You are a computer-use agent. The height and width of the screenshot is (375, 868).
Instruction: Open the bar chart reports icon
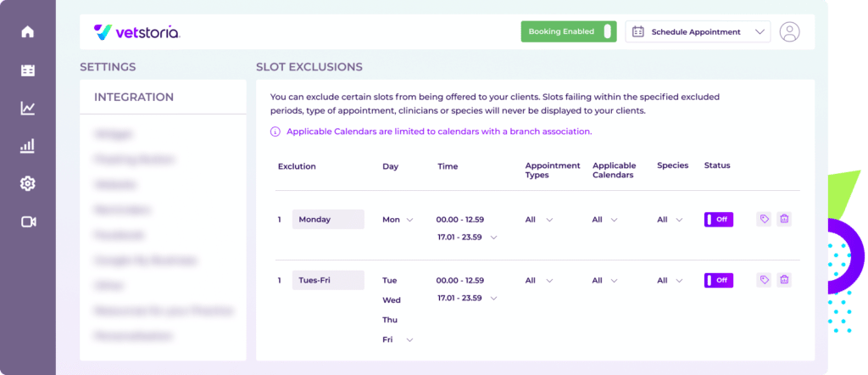(28, 146)
